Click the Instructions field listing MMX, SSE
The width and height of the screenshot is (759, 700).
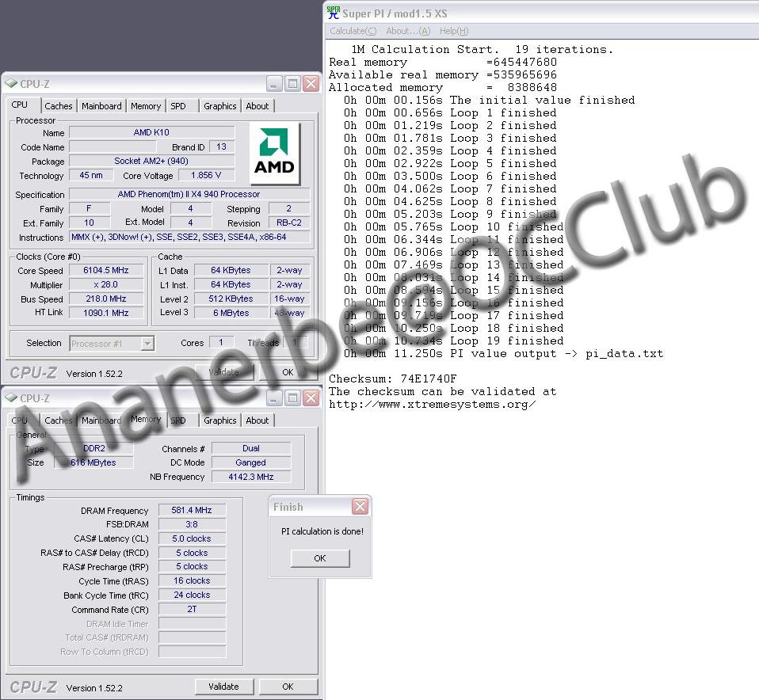189,237
